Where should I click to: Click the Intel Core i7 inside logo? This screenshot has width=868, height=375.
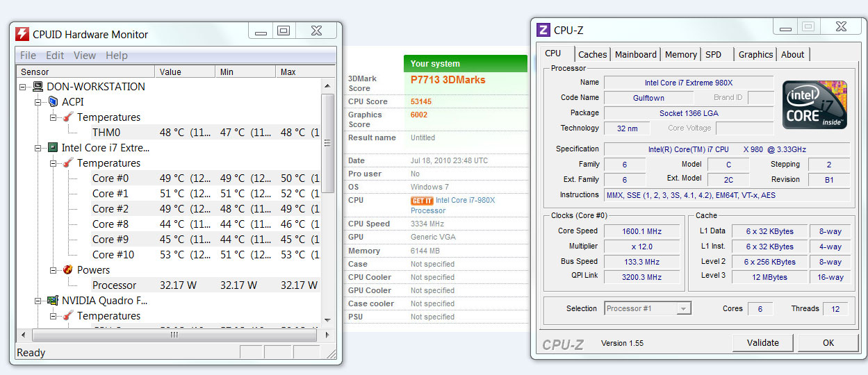pos(815,105)
